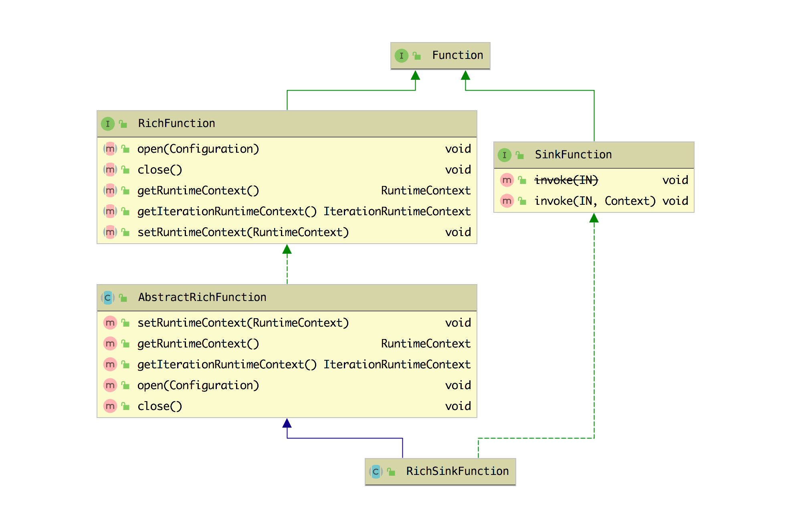Click the method icon of RichFunction close()
Viewport: 812px width, 529px height.
(110, 170)
